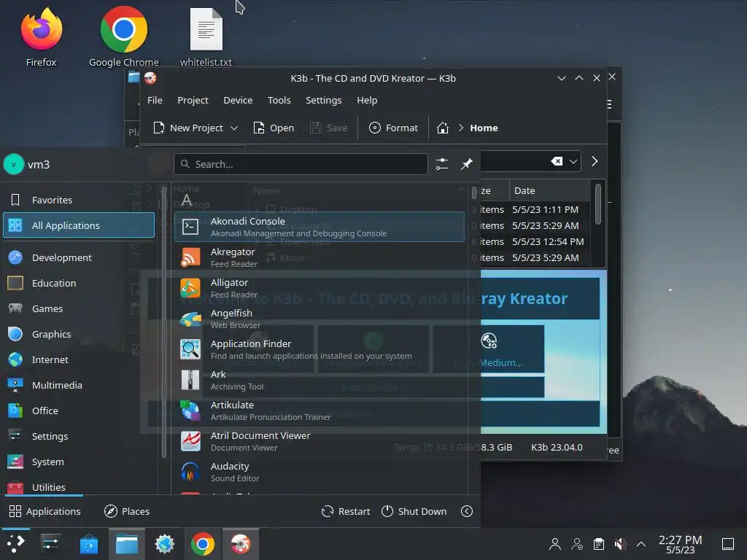The image size is (747, 560).
Task: Open Settings category in launcher
Action: (79, 436)
